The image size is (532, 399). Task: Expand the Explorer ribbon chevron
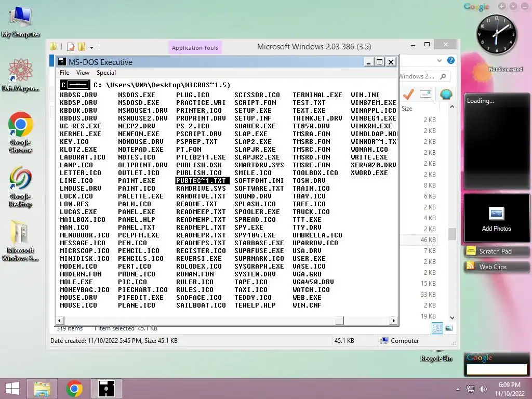440,60
